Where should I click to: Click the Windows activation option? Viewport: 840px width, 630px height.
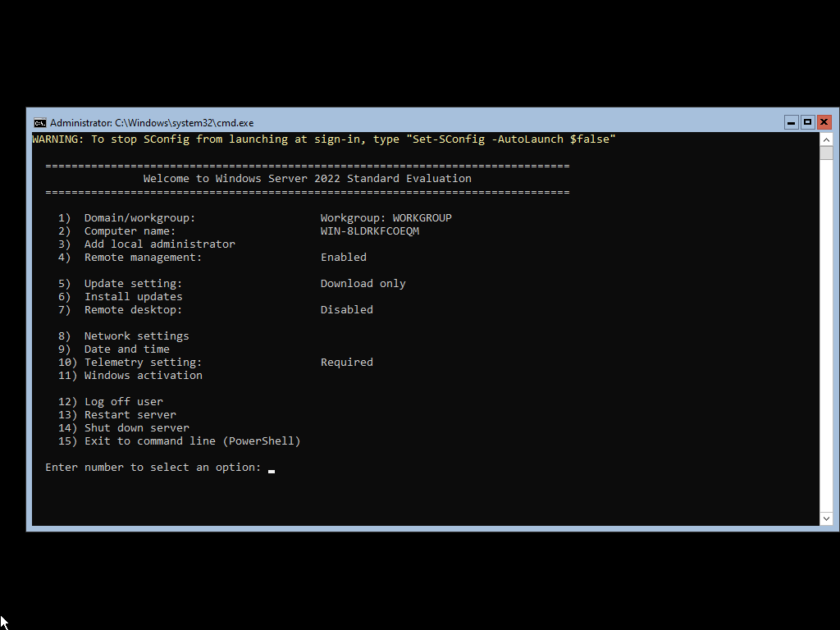point(143,375)
